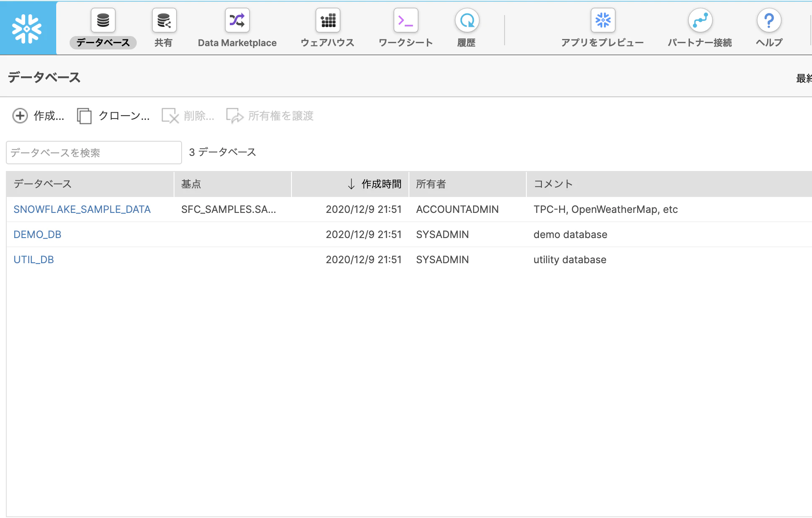Focus the データベースを検索 search field
The height and width of the screenshot is (518, 812).
click(x=94, y=153)
